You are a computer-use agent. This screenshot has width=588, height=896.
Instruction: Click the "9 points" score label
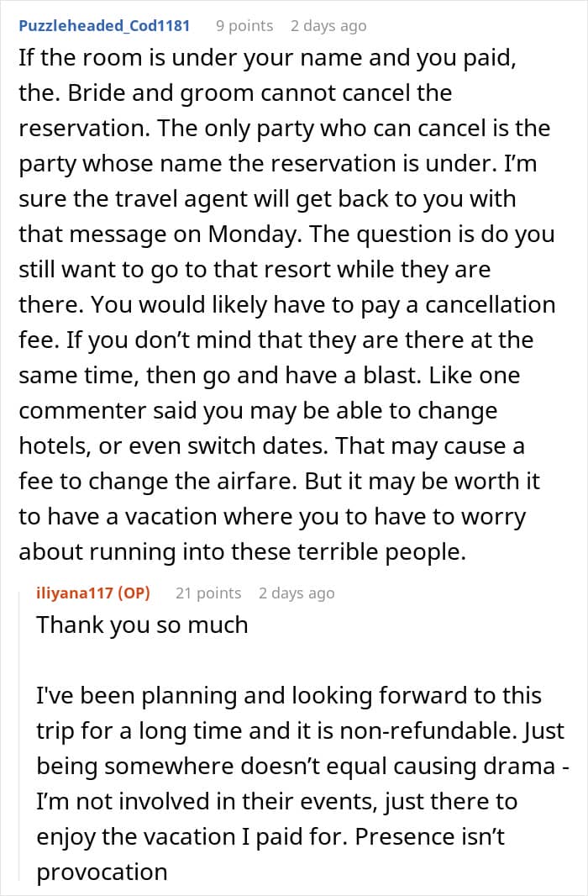pyautogui.click(x=244, y=26)
